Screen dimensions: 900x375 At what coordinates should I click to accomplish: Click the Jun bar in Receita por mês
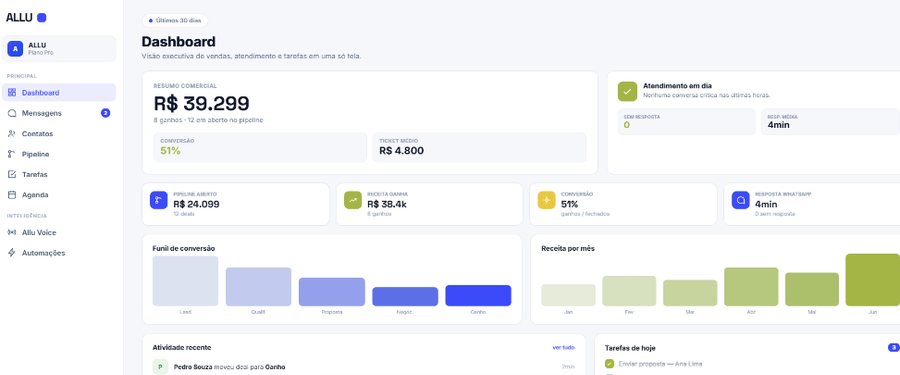click(x=873, y=280)
